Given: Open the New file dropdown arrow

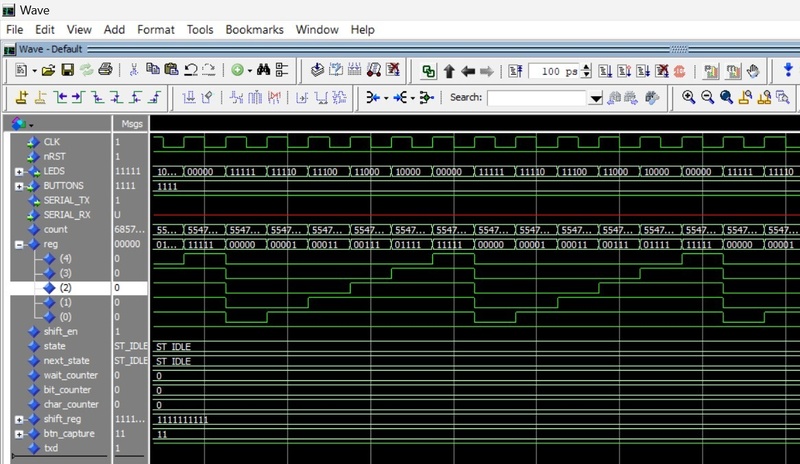Looking at the screenshot, I should coord(34,71).
